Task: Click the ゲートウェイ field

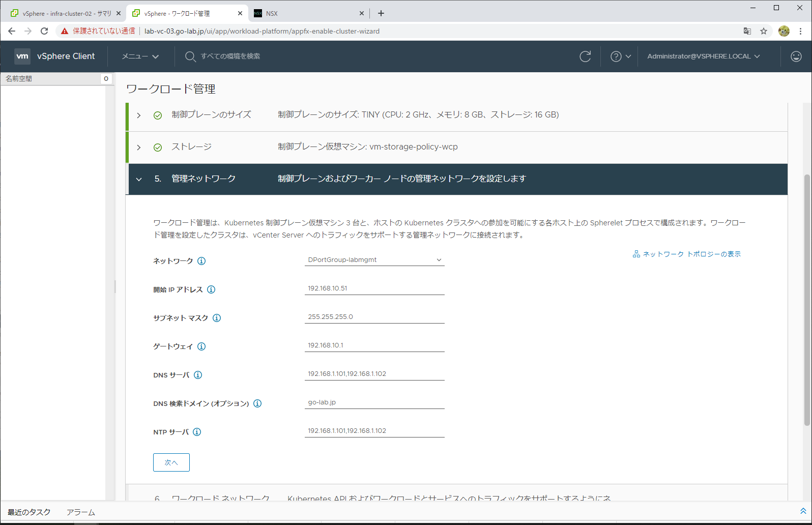Action: point(374,345)
